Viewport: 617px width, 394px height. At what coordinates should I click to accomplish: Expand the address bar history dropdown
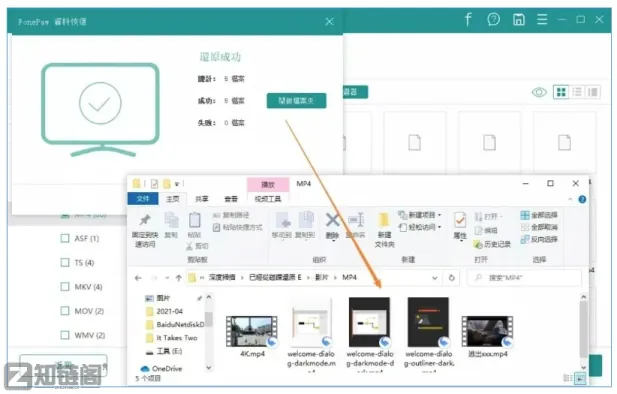click(x=435, y=278)
